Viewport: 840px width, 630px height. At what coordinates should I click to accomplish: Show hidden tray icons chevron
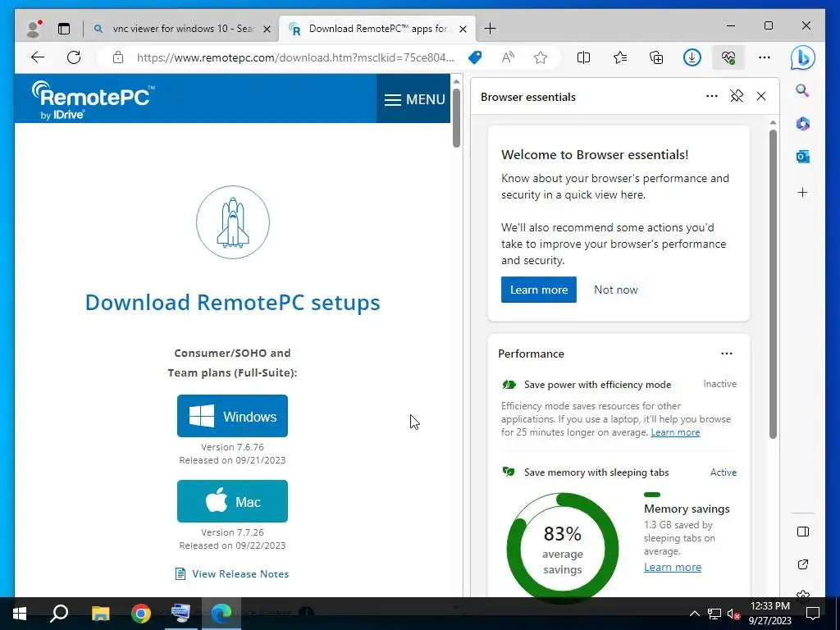[x=694, y=614]
